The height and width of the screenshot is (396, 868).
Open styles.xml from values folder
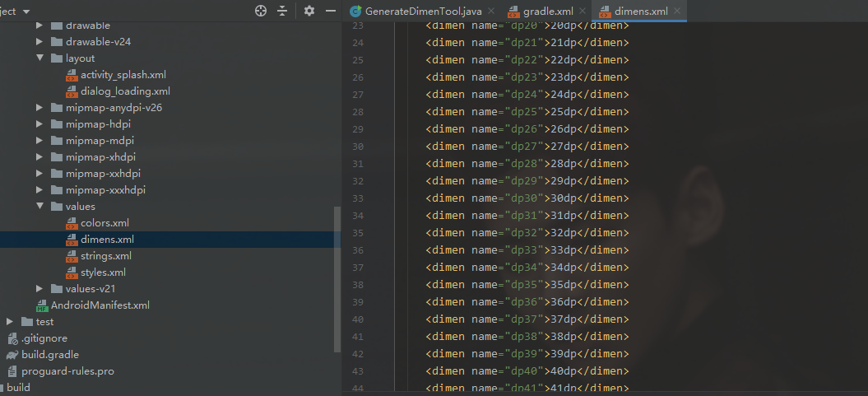(103, 273)
